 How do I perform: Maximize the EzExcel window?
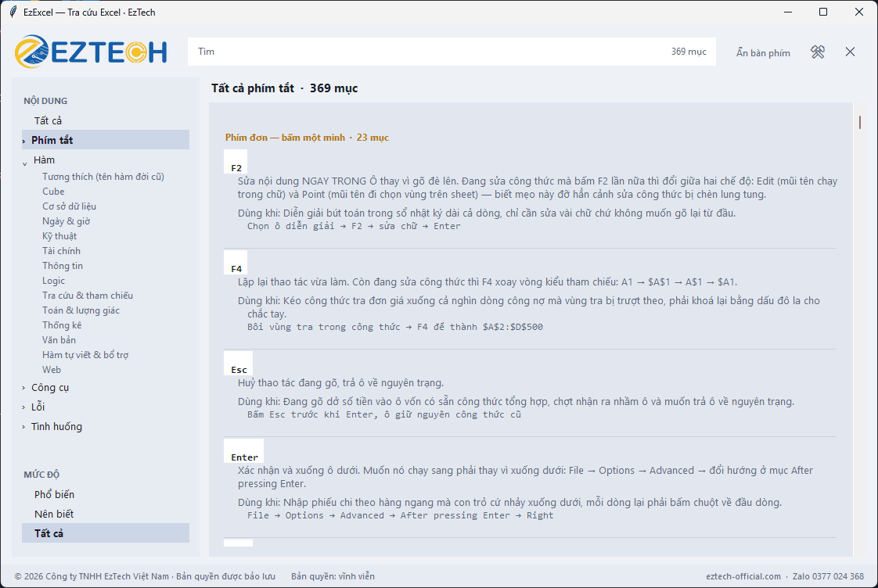823,12
